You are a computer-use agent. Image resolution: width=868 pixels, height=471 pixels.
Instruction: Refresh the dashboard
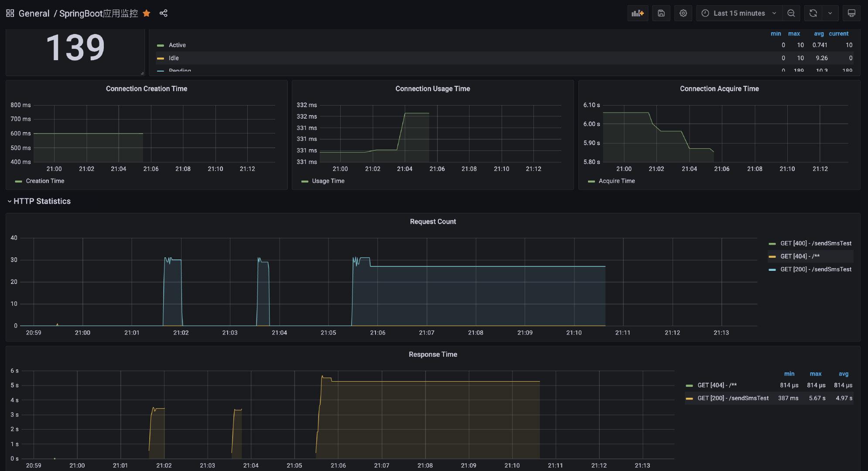click(813, 13)
